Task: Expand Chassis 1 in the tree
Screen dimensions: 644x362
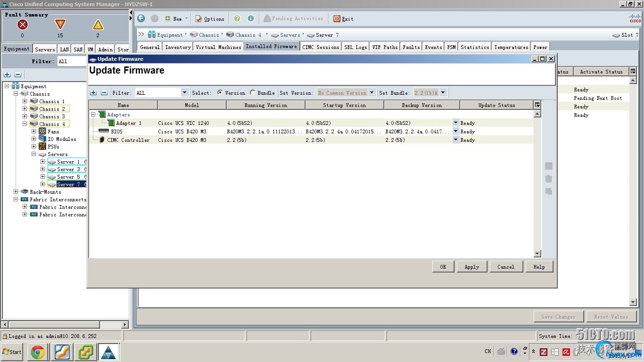Action: tap(25, 101)
